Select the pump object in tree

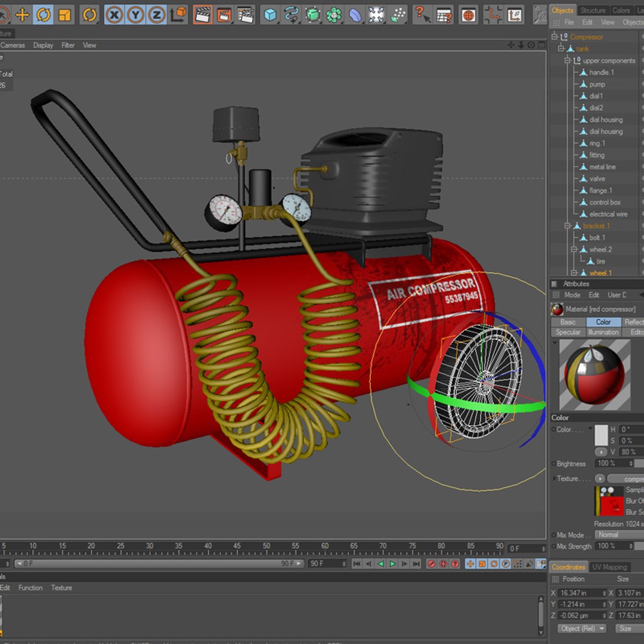597,84
